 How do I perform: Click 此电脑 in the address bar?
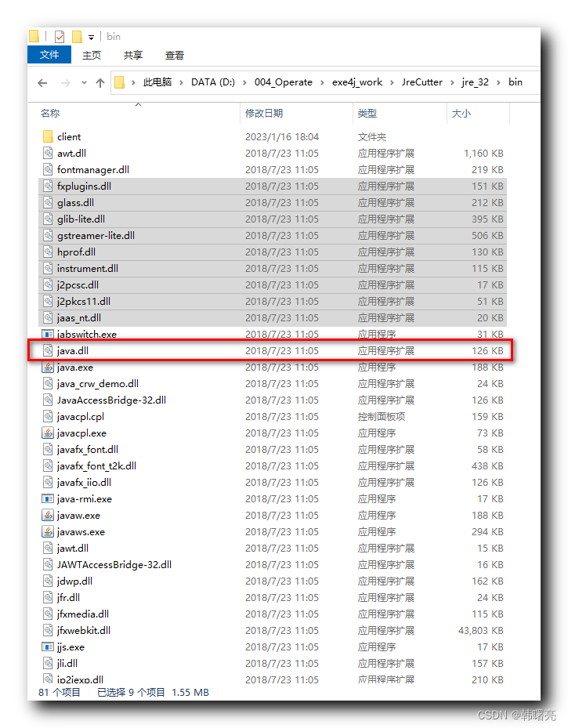pyautogui.click(x=157, y=82)
